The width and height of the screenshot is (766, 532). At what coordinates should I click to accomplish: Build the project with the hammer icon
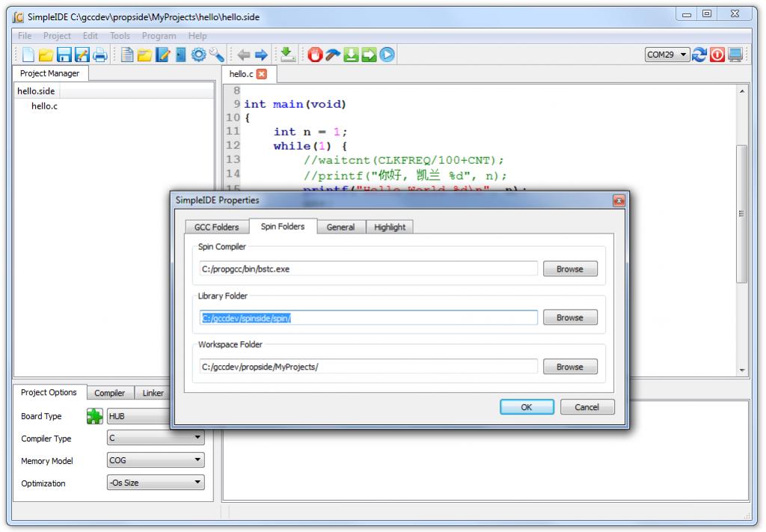333,55
